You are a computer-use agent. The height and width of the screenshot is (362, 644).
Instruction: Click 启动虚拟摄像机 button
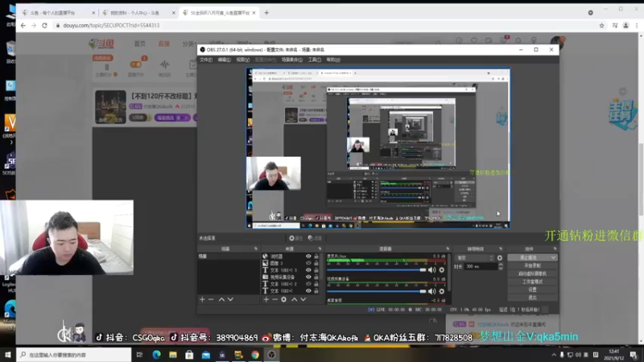532,274
